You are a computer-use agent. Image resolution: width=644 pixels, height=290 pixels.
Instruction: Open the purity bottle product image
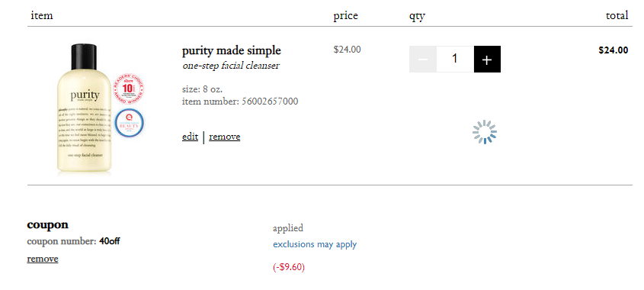[84, 109]
